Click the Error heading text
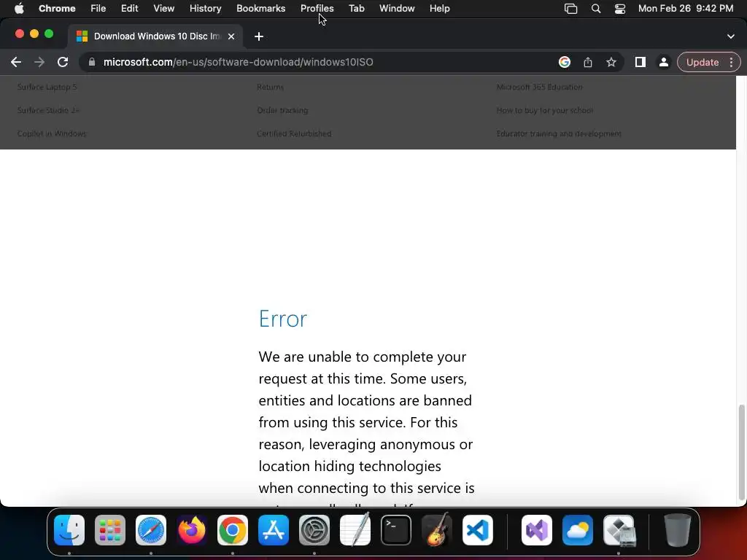 coord(282,319)
